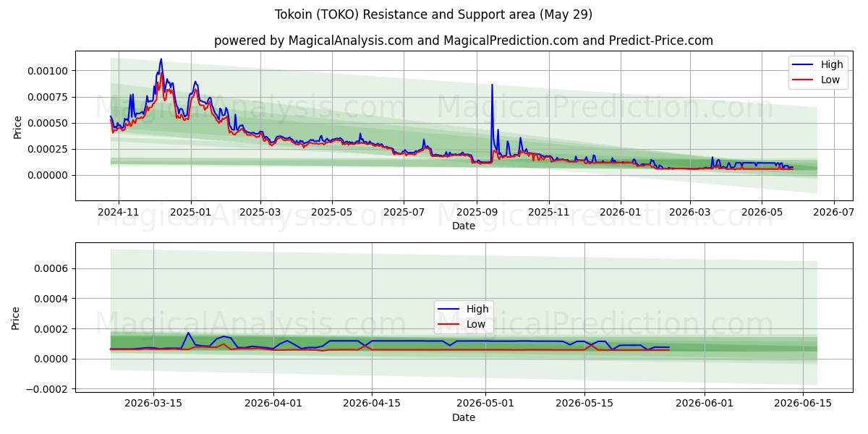Click the '2026-04-15' x-axis label
868x434 pixels.
click(x=372, y=404)
